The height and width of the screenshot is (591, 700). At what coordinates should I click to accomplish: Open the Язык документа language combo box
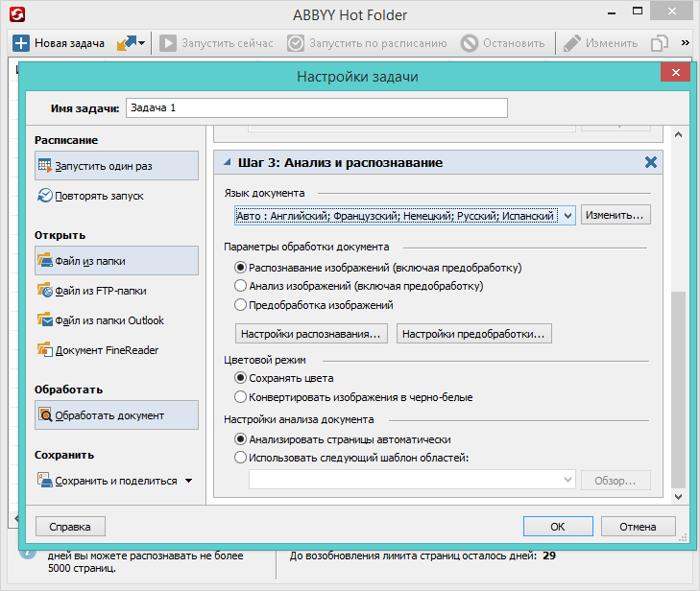coord(405,216)
